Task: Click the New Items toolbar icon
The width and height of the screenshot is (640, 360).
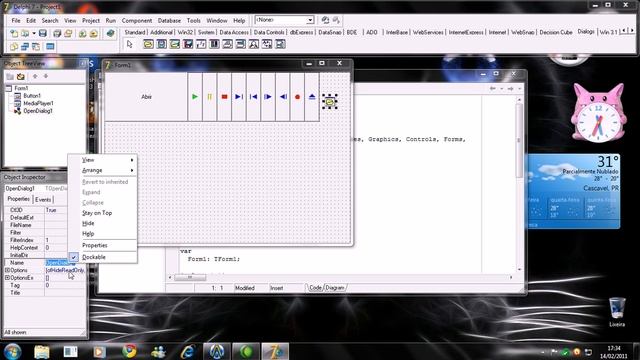Action: coord(14,33)
